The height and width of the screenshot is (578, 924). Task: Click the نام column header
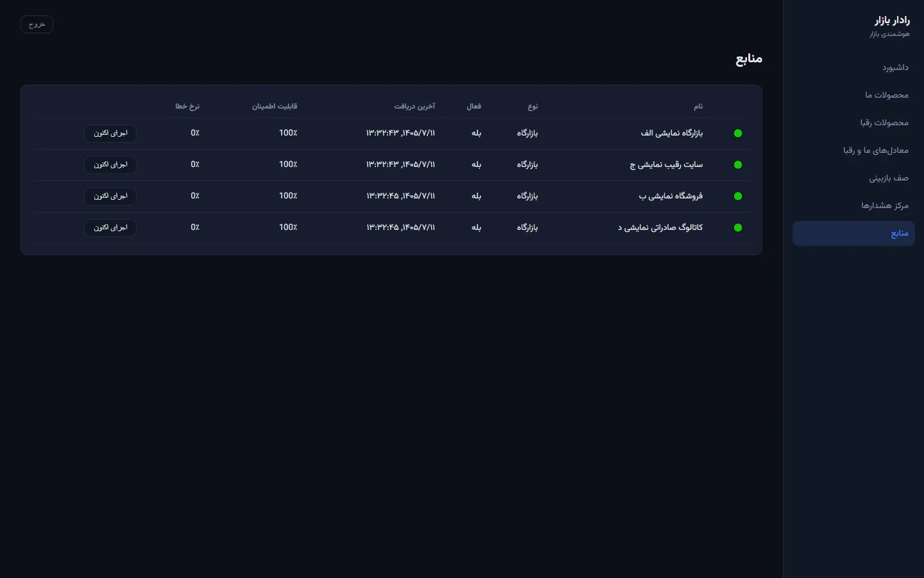click(698, 107)
